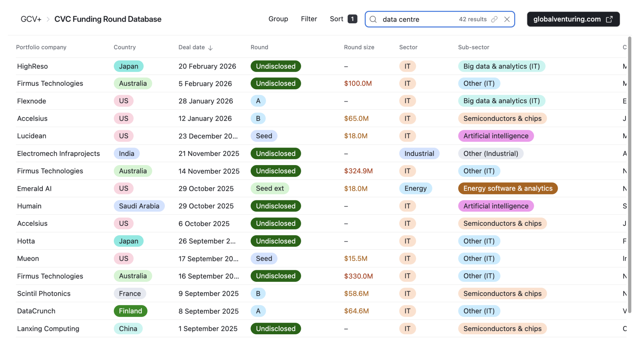This screenshot has width=644, height=339.
Task: Click the data centre search field
Action: [418, 19]
